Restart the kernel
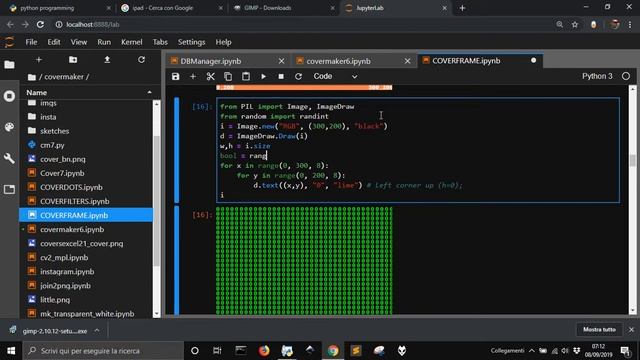 coord(298,76)
